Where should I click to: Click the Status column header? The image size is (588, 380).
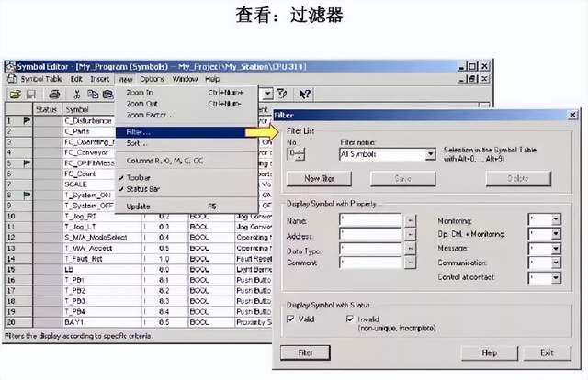(x=47, y=109)
